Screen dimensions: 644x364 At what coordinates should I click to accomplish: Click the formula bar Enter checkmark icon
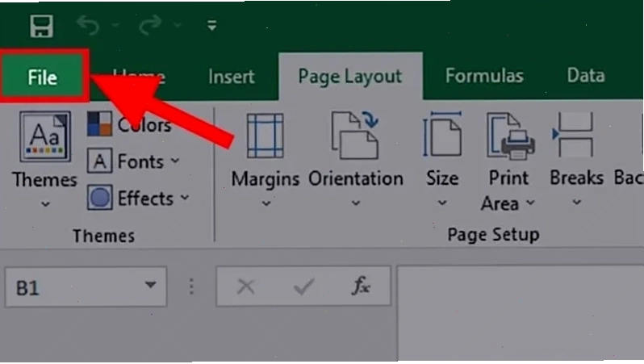tap(304, 286)
